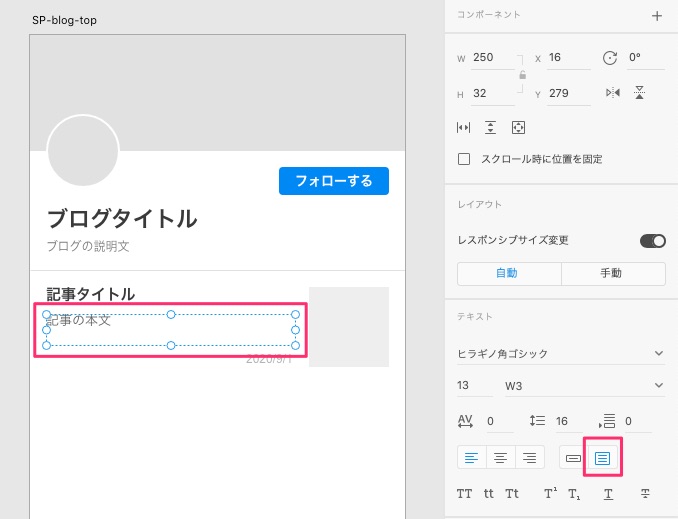678x519 pixels.
Task: Apply superscript text formatting
Action: pos(550,494)
